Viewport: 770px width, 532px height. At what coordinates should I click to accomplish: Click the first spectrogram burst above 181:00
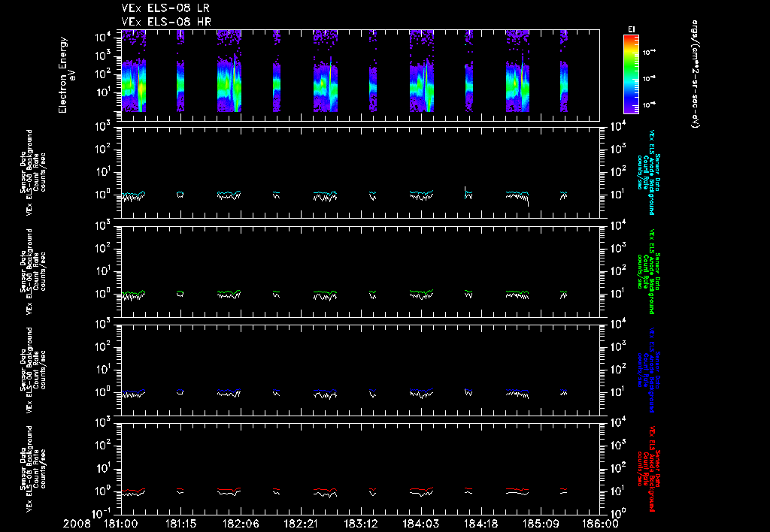134,71
